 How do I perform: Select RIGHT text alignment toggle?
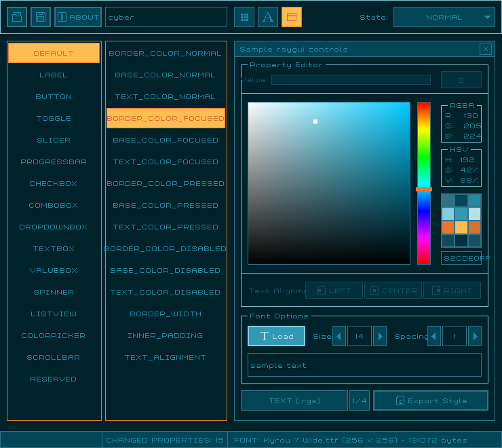452,291
